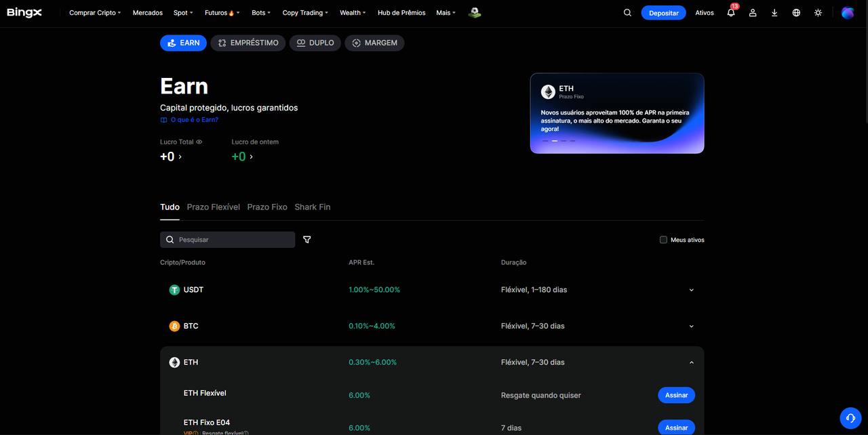Open Spot dropdown menu
This screenshot has height=435, width=868.
pos(183,13)
